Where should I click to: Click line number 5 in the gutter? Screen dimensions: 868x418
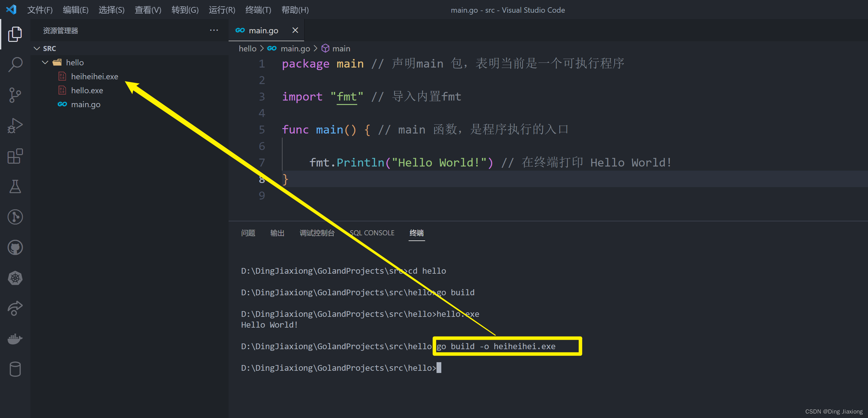[262, 130]
